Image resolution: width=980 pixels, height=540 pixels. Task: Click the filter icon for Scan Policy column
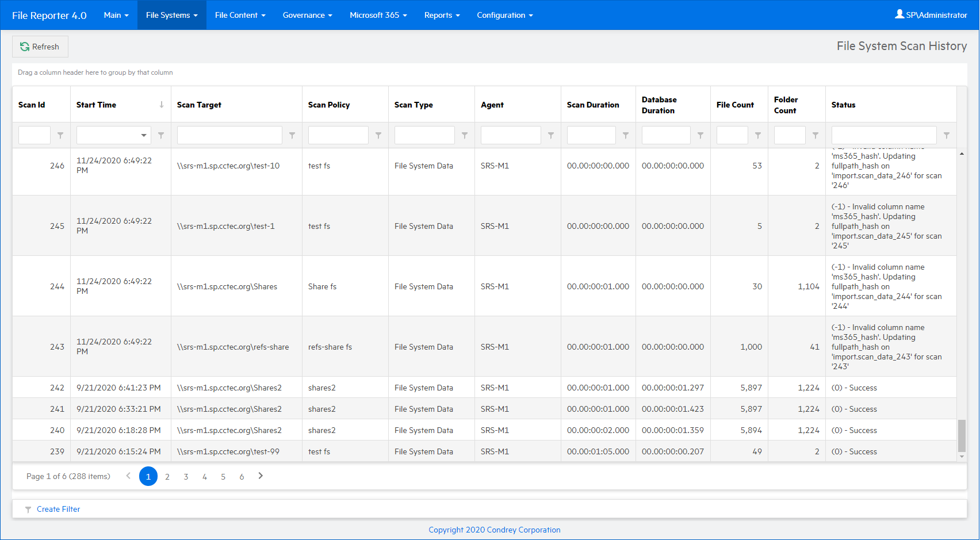[378, 135]
